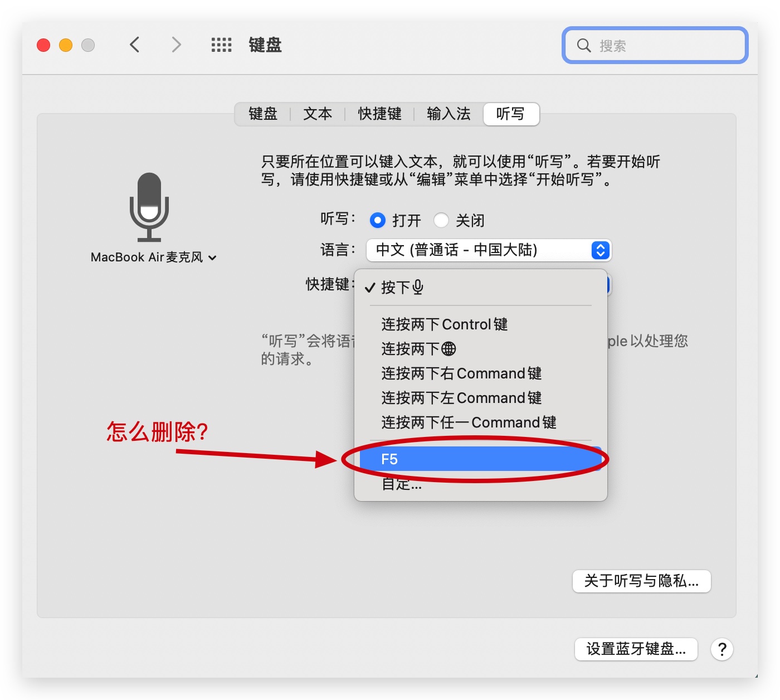The image size is (780, 700).
Task: Choose 连按两下Control键 option
Action: pyautogui.click(x=444, y=324)
